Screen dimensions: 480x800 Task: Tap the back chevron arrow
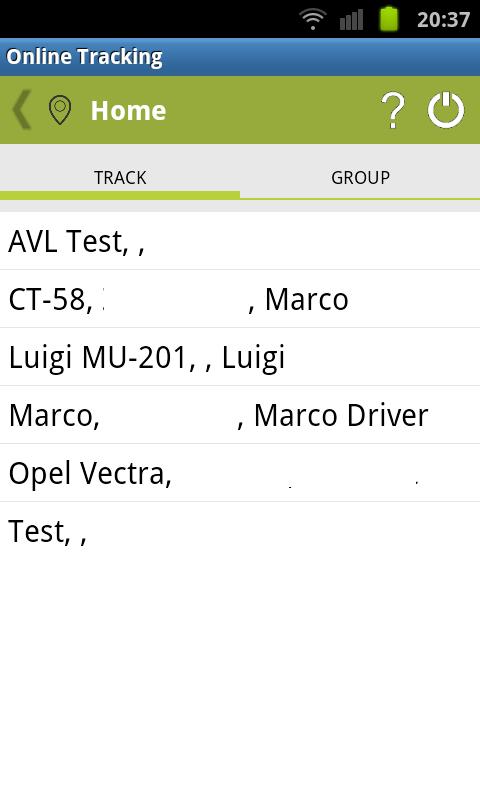pos(21,110)
